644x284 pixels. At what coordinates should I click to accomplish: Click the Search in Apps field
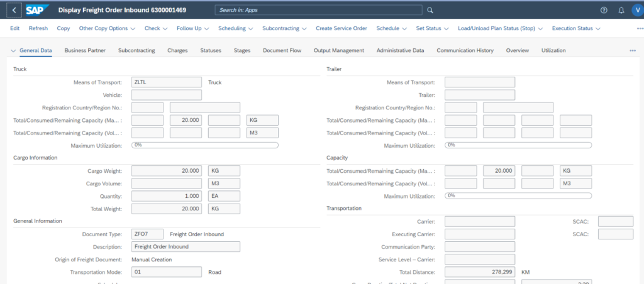318,10
